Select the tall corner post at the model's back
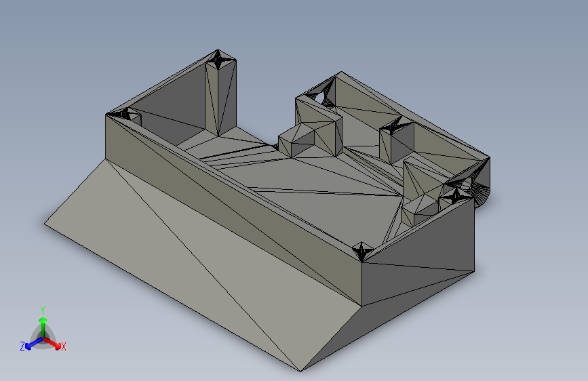This screenshot has width=588, height=381. (x=220, y=94)
